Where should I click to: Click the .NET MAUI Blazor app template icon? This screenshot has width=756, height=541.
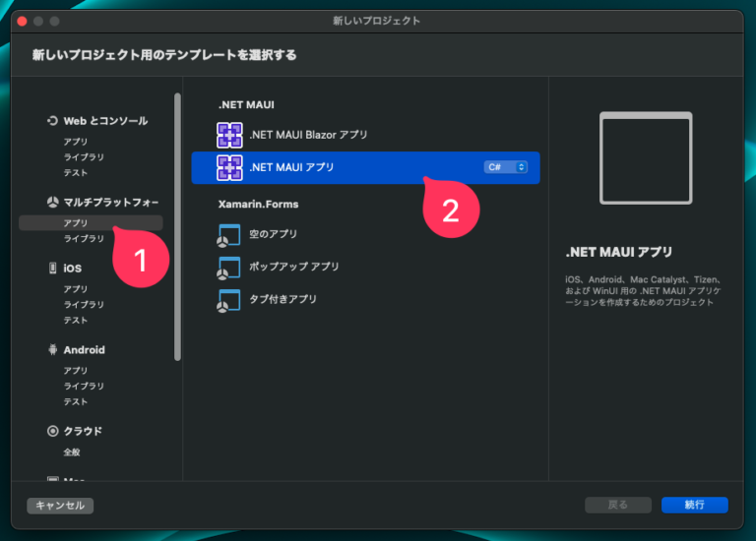coord(229,135)
